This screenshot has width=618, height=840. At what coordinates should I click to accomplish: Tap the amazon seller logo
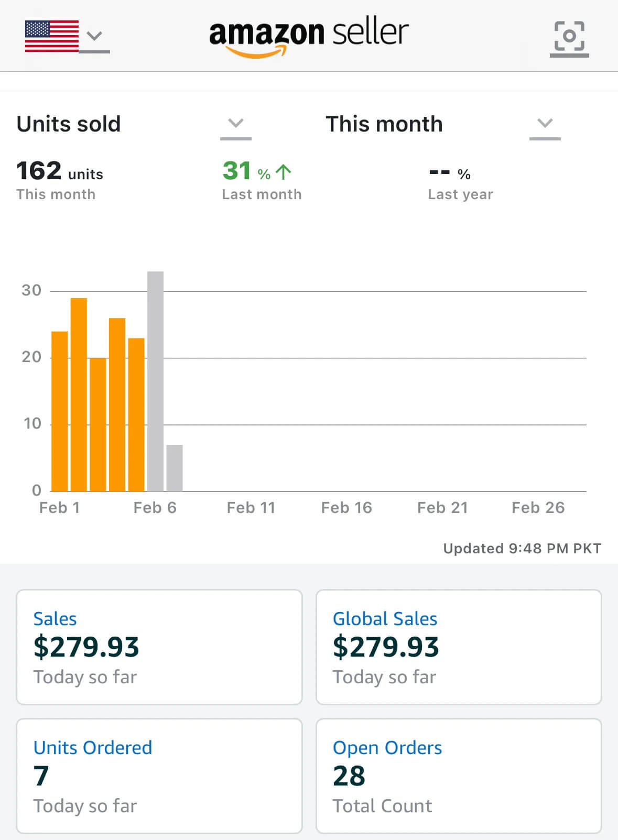[309, 37]
